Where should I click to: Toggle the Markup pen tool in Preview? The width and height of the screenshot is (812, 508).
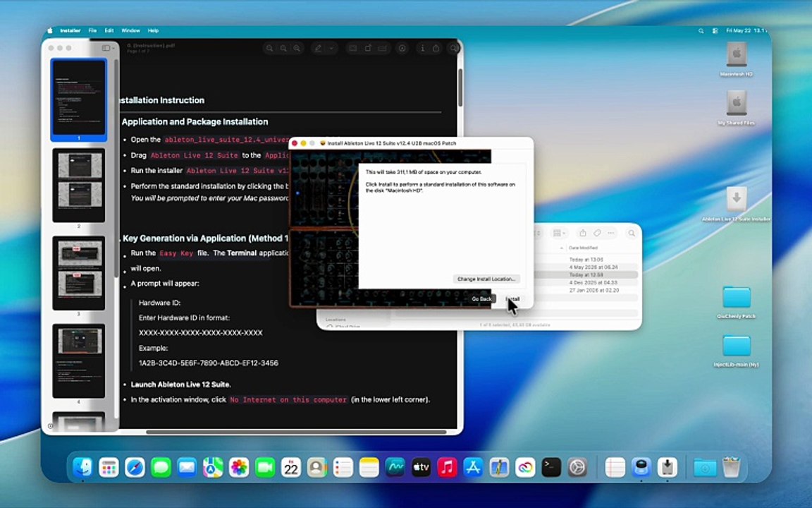pos(318,48)
